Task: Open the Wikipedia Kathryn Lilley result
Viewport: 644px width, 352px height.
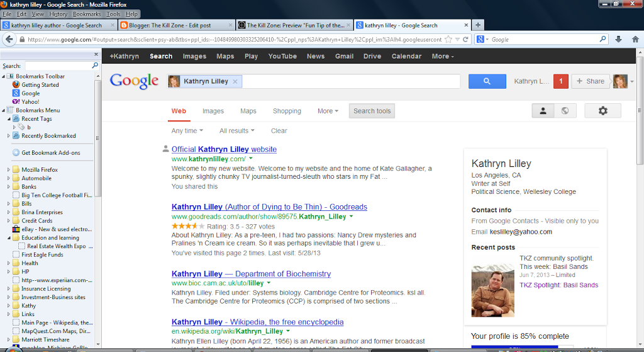Action: click(x=257, y=322)
